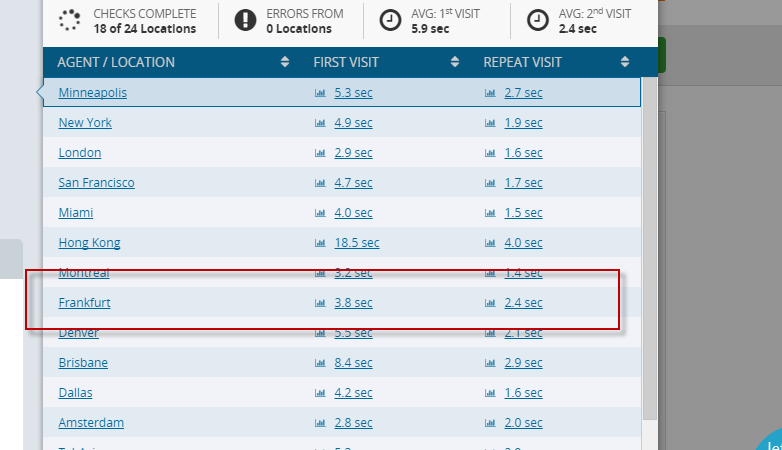782x450 pixels.
Task: Open the Minneapolis location link
Action: [x=93, y=93]
